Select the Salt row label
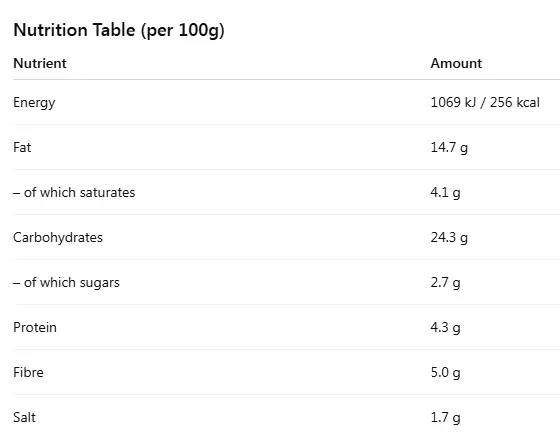The width and height of the screenshot is (560, 447). pyautogui.click(x=24, y=417)
